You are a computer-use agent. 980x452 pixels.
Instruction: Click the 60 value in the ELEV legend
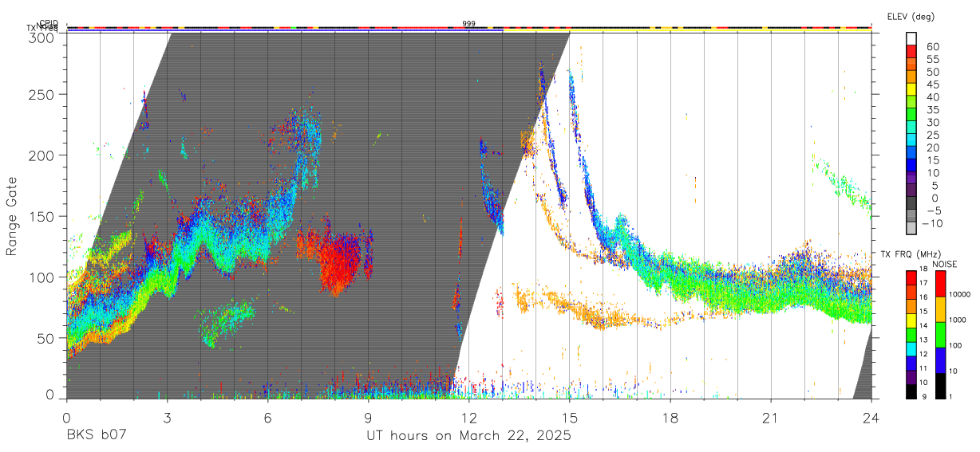[931, 46]
